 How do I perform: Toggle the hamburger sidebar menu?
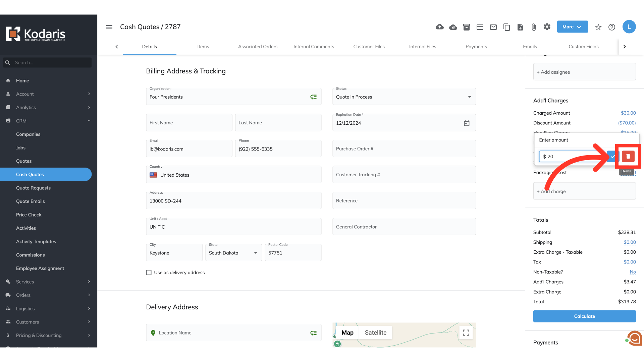[109, 27]
